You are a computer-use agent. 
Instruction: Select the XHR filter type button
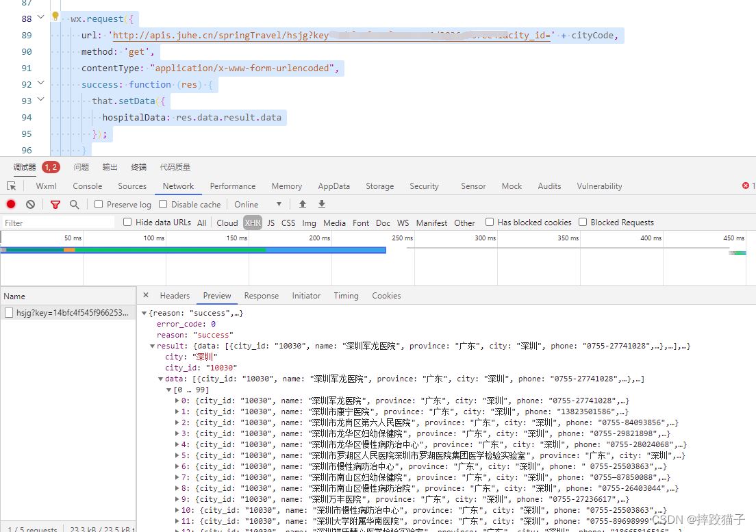[x=253, y=223]
